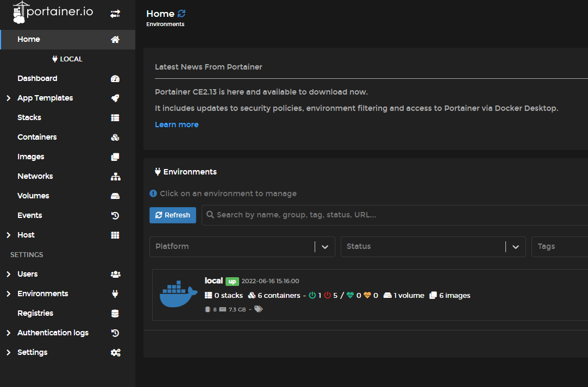Click the 2022-06-16 15:16:00 timestamp

[271, 281]
